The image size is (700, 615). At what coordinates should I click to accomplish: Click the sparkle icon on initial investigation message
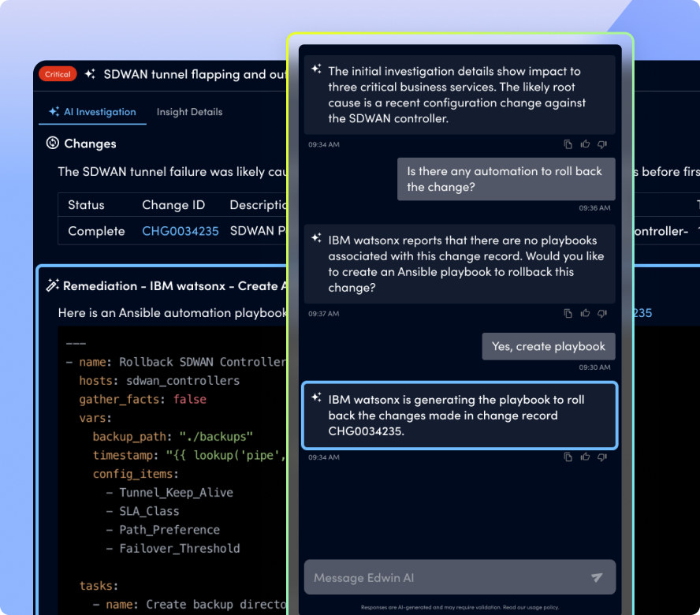(317, 69)
